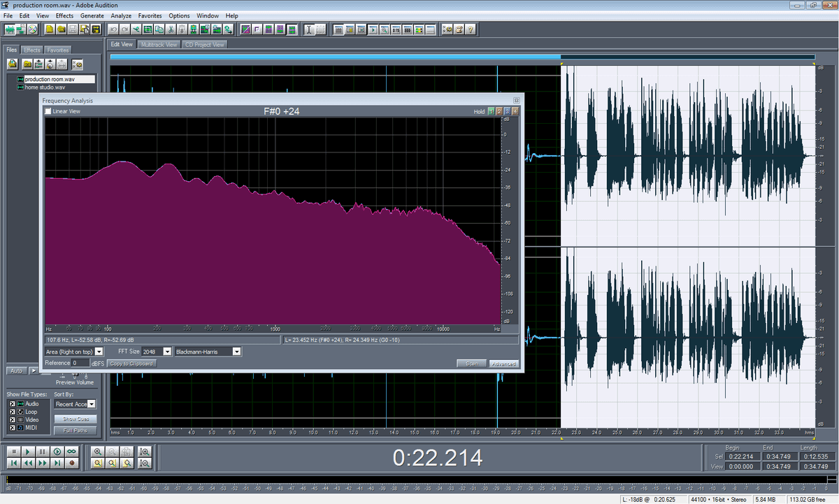
Task: Open the Generate menu
Action: (x=92, y=15)
